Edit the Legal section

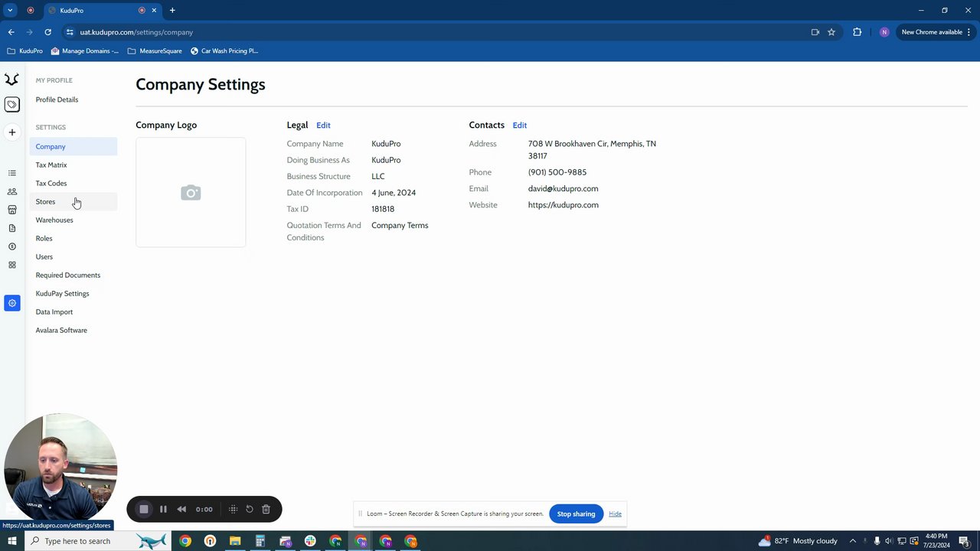(323, 125)
